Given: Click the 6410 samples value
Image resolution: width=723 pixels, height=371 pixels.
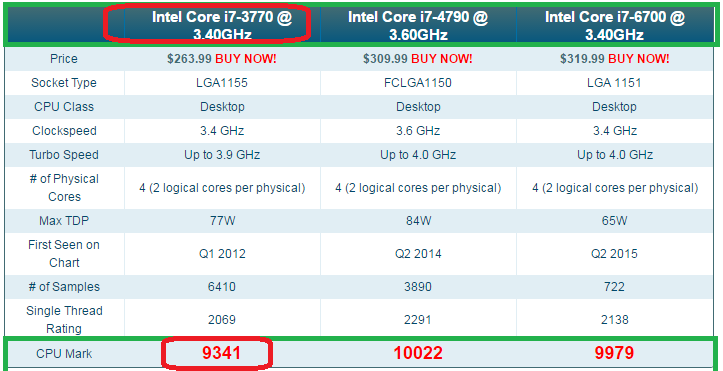Looking at the screenshot, I should pos(222,287).
